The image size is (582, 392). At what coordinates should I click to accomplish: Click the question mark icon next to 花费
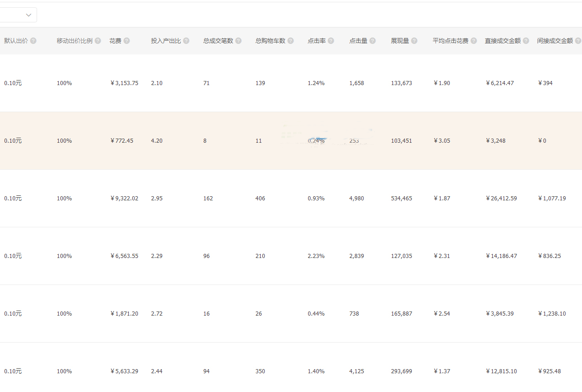[x=127, y=41]
